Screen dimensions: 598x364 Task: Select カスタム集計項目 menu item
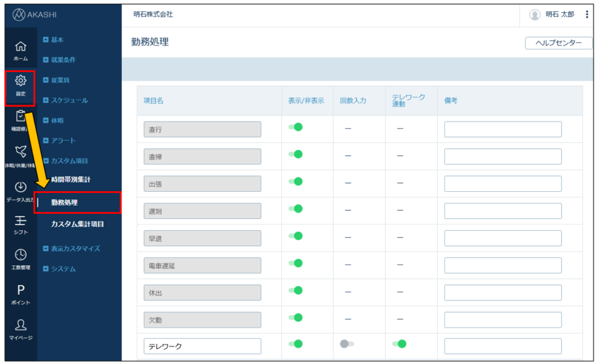[x=77, y=224]
